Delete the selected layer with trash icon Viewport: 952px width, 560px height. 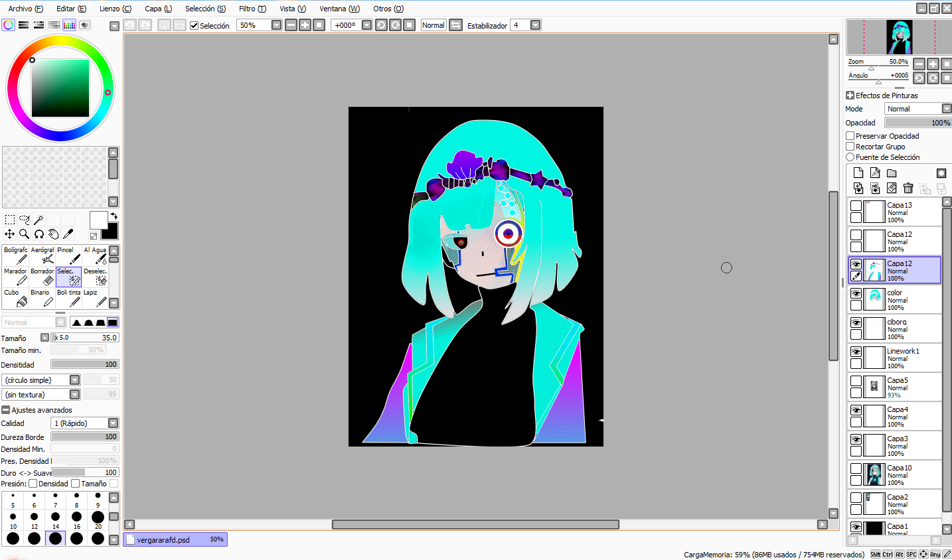pos(908,188)
